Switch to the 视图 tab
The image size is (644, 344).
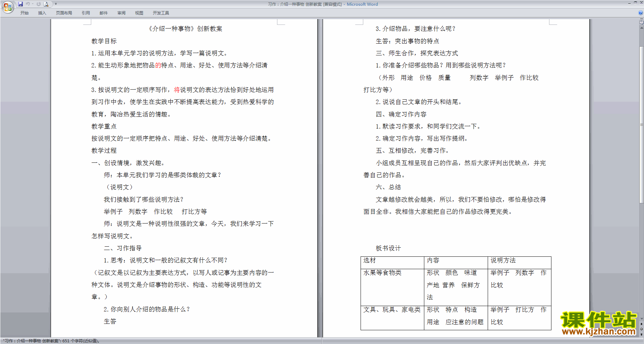pyautogui.click(x=139, y=13)
